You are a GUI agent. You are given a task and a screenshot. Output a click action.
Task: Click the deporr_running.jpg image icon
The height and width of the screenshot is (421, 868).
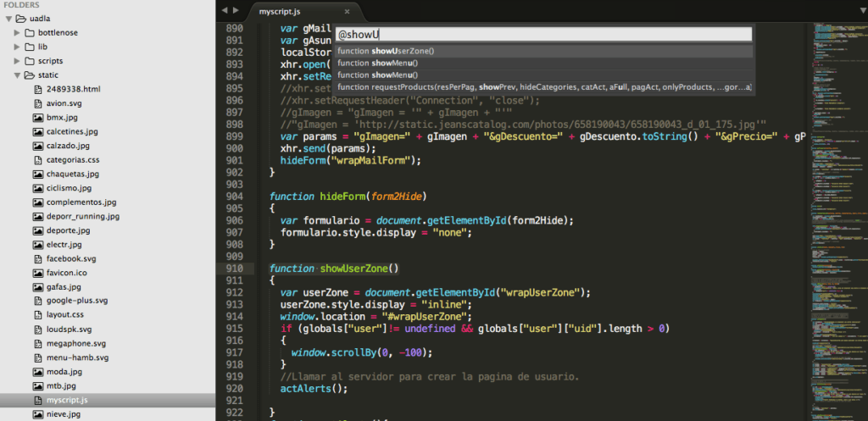tap(37, 216)
